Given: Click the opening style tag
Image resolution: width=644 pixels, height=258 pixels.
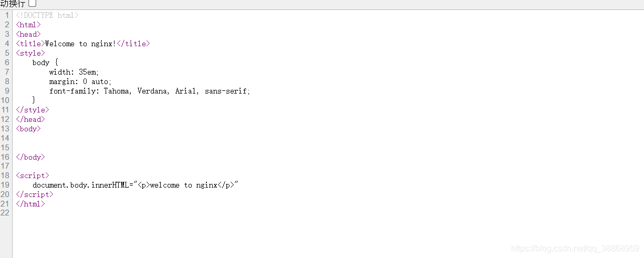Looking at the screenshot, I should click(x=30, y=53).
